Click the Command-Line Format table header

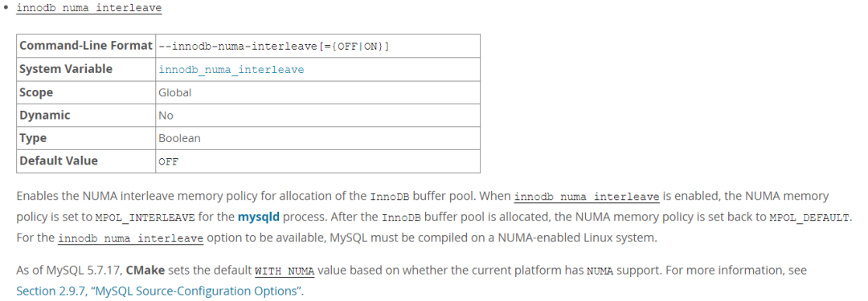tap(86, 46)
